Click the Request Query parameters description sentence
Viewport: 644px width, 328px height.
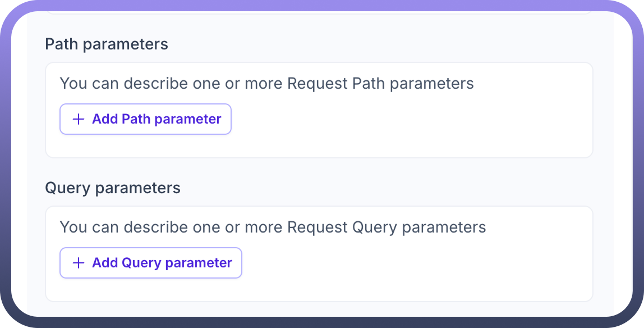273,227
